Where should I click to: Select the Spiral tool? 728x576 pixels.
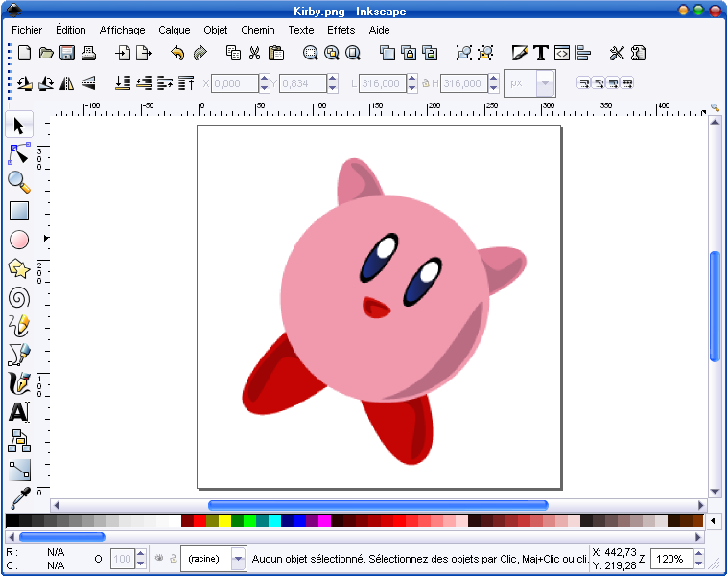tap(19, 298)
